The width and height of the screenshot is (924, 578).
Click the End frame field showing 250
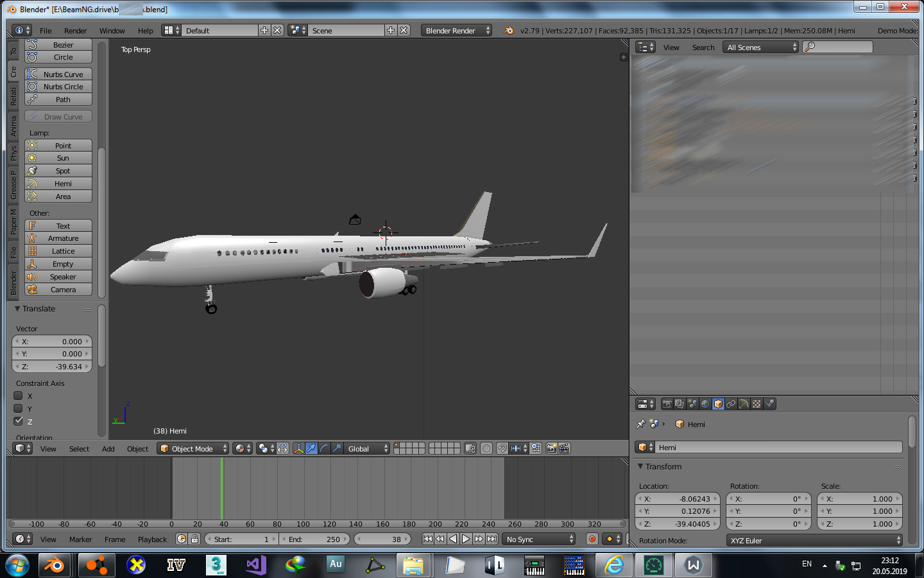(x=314, y=539)
